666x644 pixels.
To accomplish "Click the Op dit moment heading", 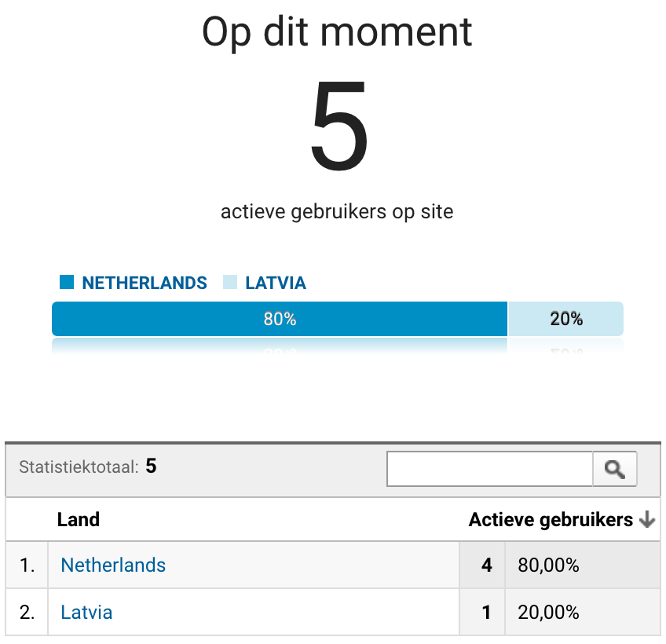I will (337, 33).
